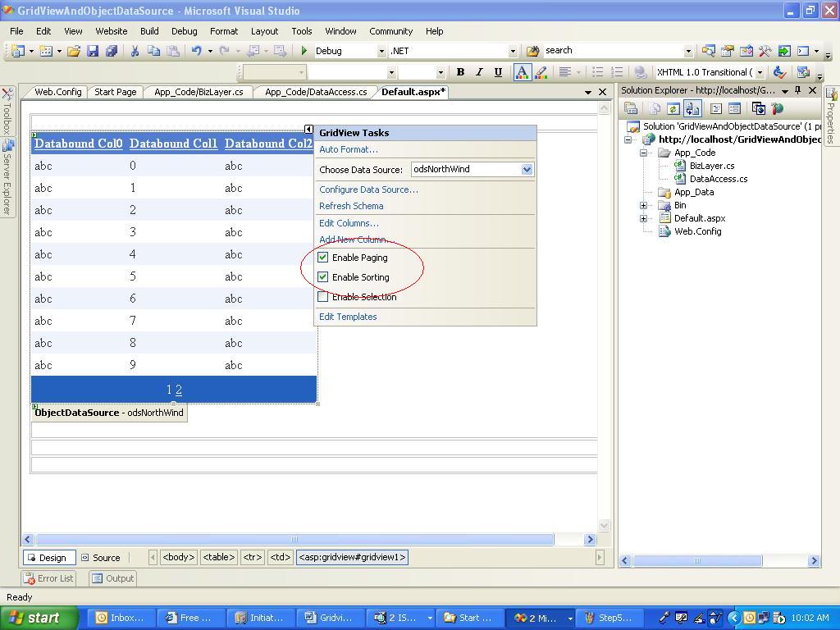Click the Copy Web Site icon in Solution Explorer
This screenshot has width=840, height=630.
pos(758,109)
